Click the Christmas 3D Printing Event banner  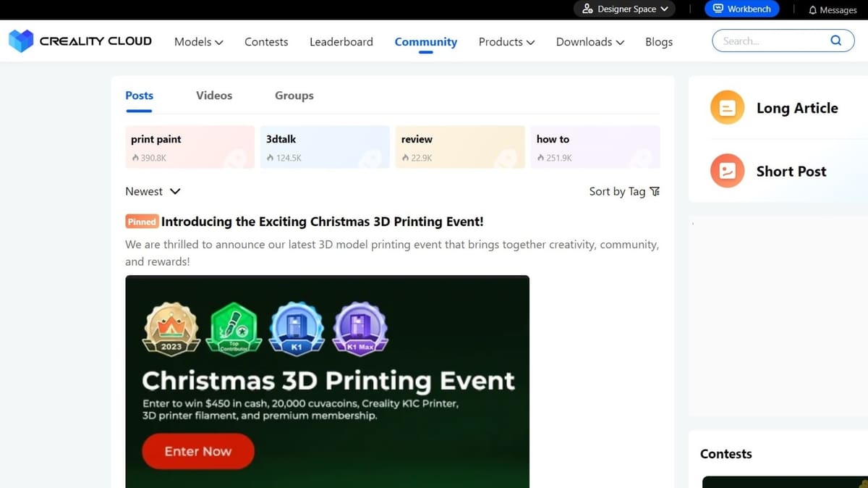(x=327, y=382)
